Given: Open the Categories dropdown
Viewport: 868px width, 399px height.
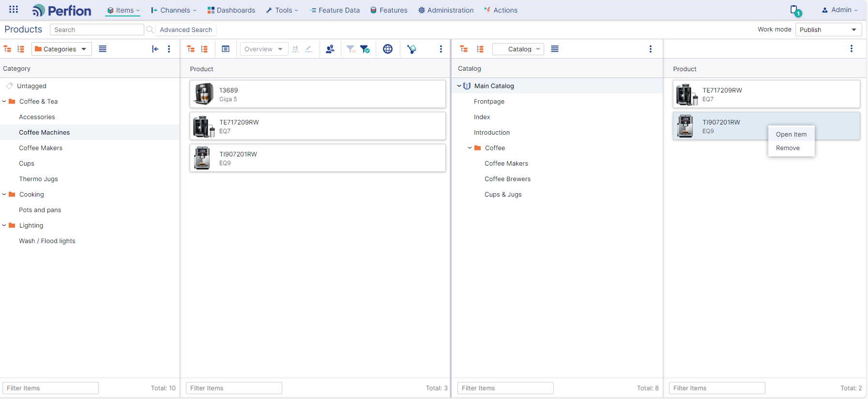Looking at the screenshot, I should [x=61, y=49].
